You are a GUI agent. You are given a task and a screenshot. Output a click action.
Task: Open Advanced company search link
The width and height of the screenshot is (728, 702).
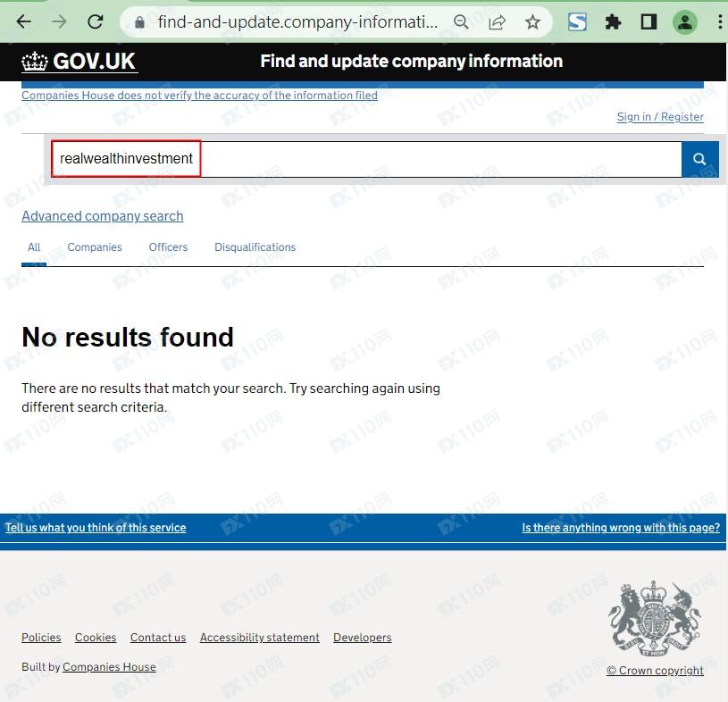(x=102, y=216)
